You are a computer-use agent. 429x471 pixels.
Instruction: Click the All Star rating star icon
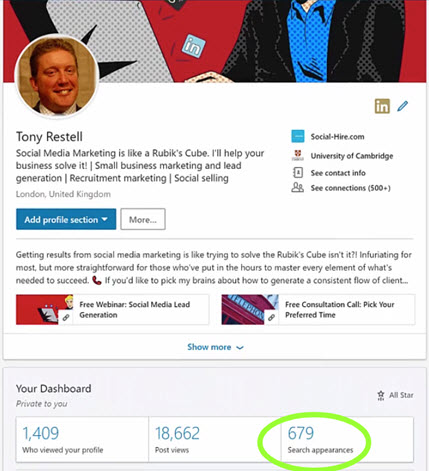[381, 395]
